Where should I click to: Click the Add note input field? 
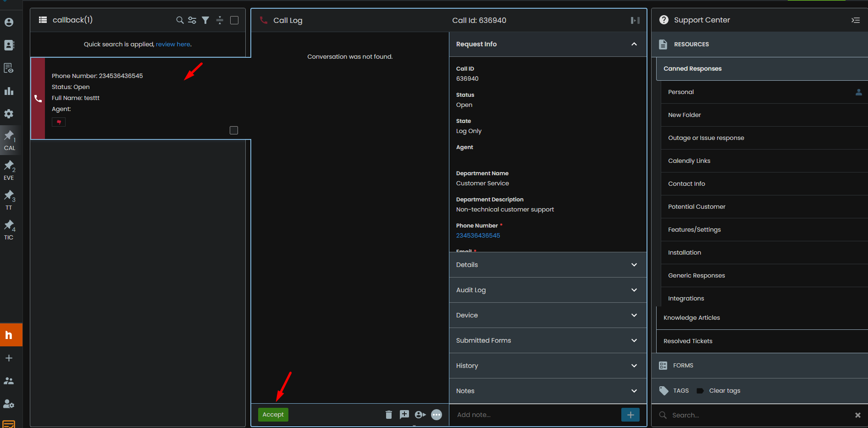pyautogui.click(x=534, y=415)
